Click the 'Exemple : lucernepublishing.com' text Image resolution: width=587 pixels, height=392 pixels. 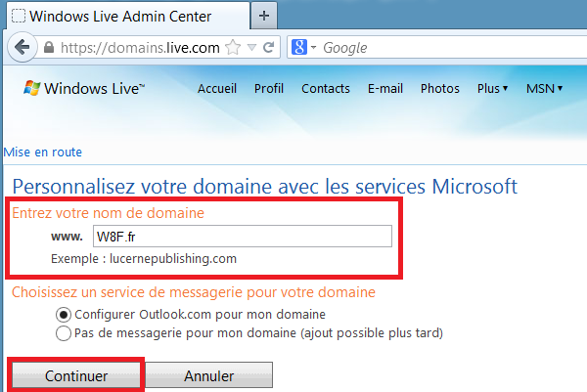144,258
